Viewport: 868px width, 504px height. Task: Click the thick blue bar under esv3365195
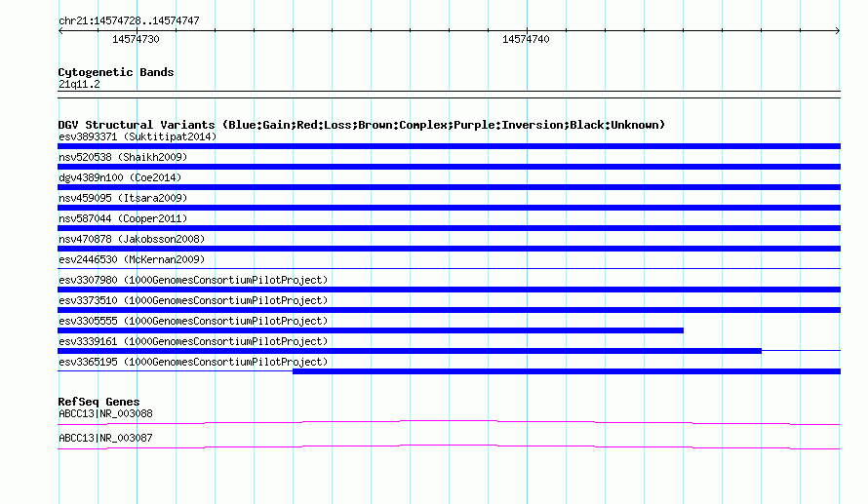(567, 371)
